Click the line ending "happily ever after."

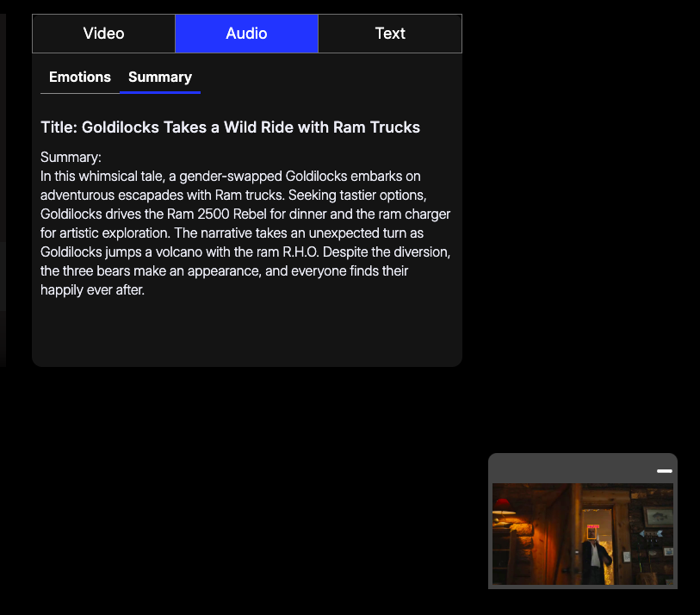92,290
